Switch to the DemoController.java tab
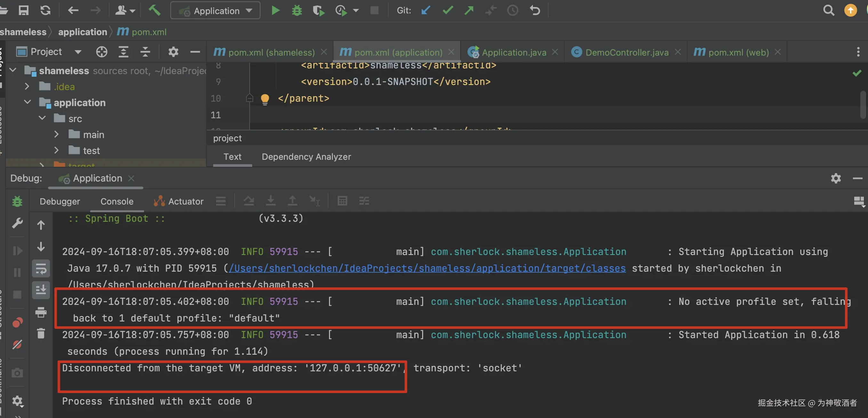The image size is (868, 418). pos(626,52)
